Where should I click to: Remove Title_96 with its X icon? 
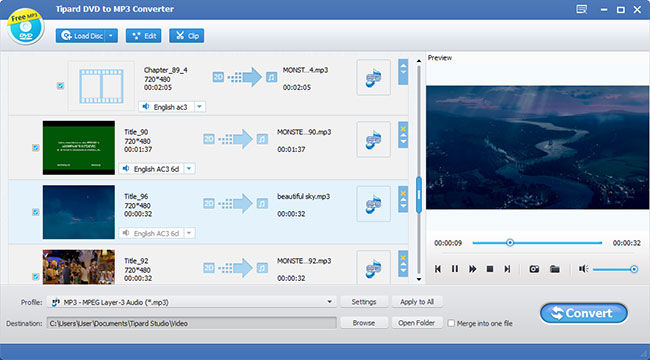tap(403, 193)
